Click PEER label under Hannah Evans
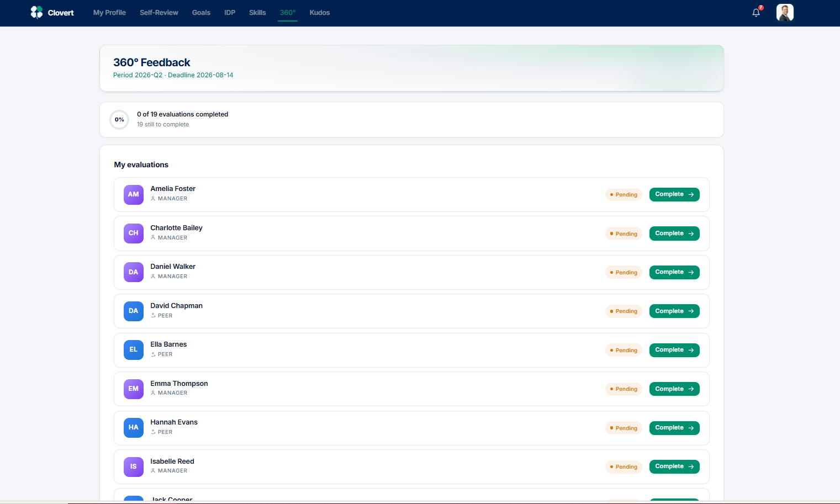 click(x=165, y=432)
